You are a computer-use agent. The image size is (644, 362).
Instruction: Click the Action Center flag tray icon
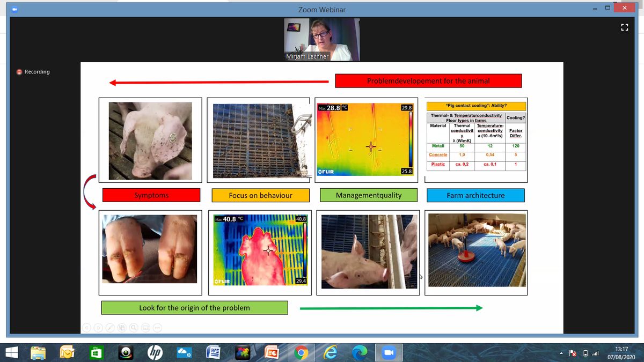click(x=572, y=353)
